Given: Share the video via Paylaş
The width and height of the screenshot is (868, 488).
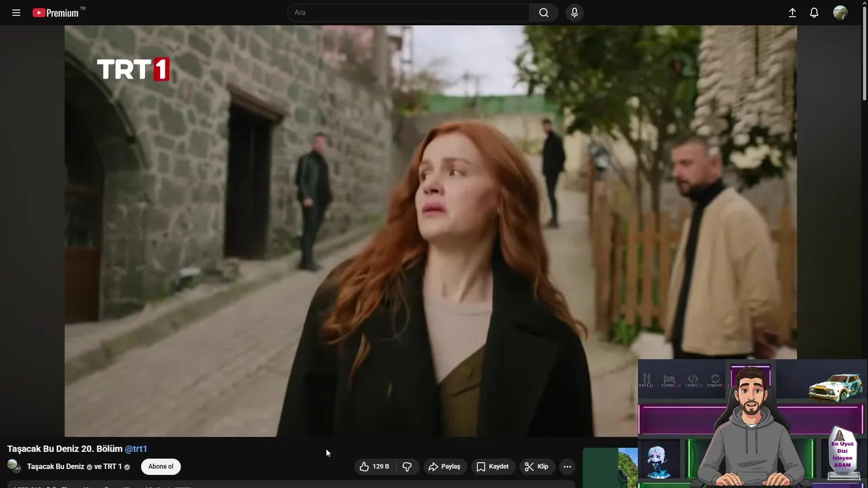Looking at the screenshot, I should click(x=444, y=466).
